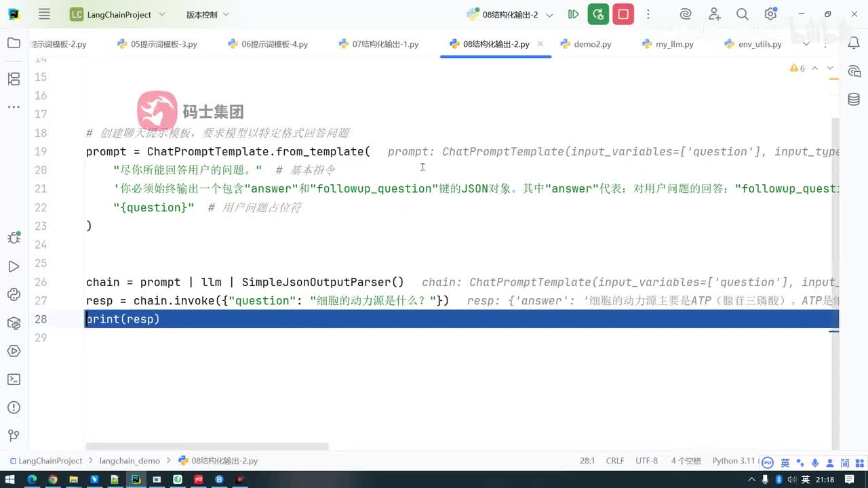
Task: Open the Run tool window
Action: click(x=14, y=266)
